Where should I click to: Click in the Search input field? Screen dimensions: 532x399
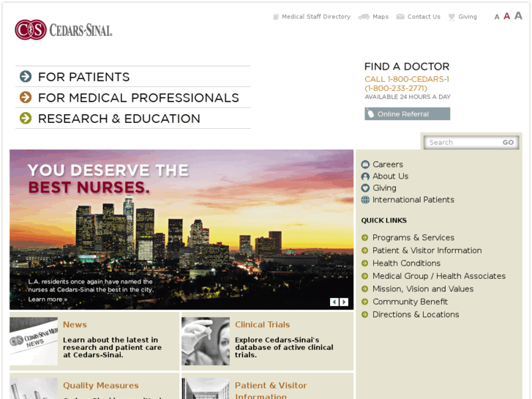click(x=463, y=142)
